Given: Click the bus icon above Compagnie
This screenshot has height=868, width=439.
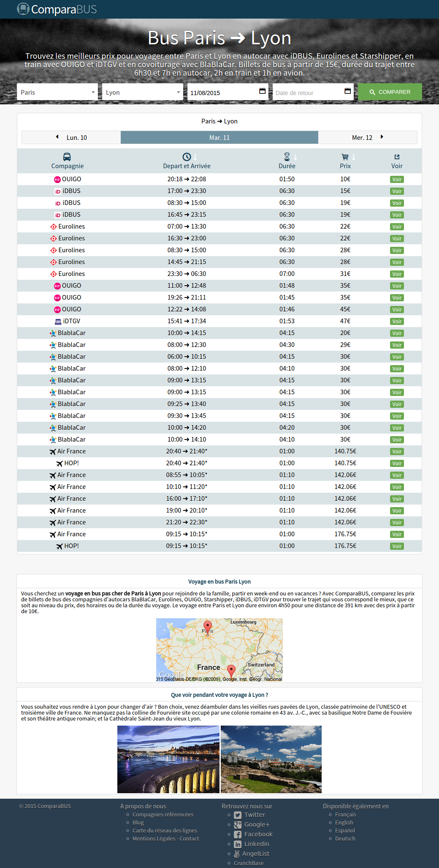Looking at the screenshot, I should (67, 157).
